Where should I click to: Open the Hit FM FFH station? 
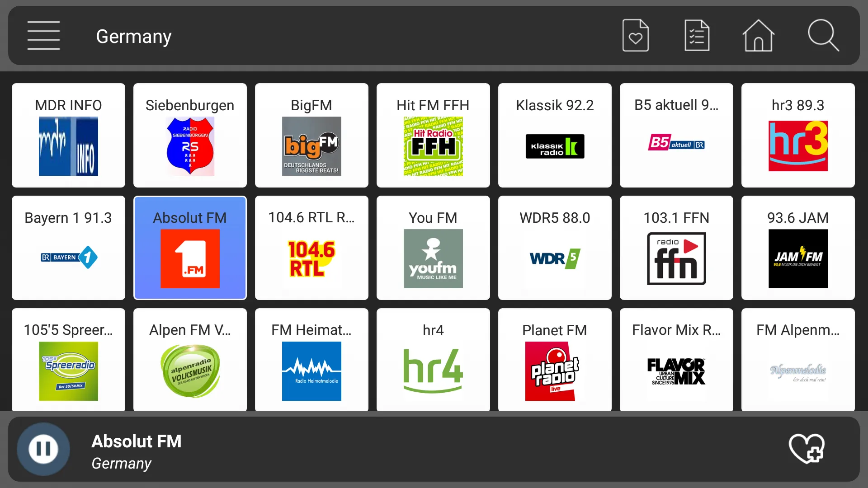(434, 135)
